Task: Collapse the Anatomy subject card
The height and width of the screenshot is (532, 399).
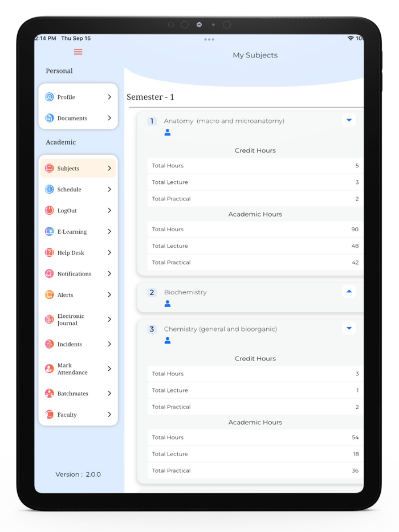Action: tap(349, 120)
